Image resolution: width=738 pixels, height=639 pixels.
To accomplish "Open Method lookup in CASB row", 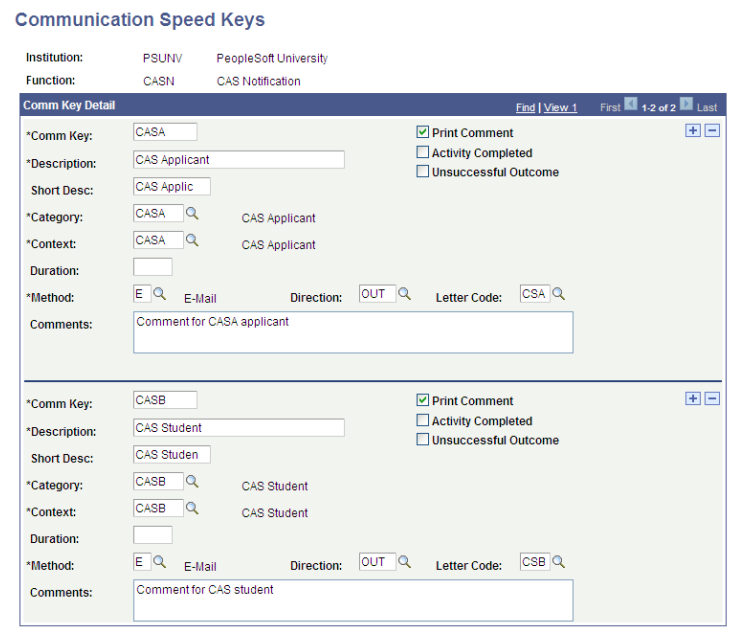I will pyautogui.click(x=160, y=562).
